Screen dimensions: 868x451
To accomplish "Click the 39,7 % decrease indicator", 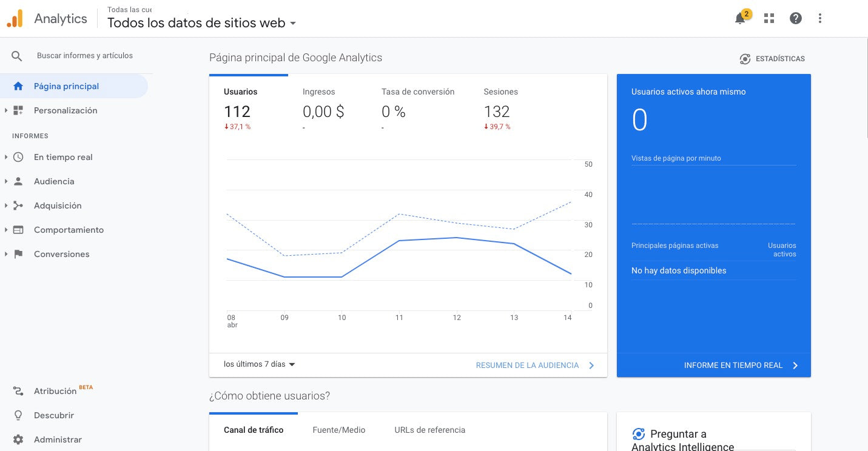I will [497, 127].
